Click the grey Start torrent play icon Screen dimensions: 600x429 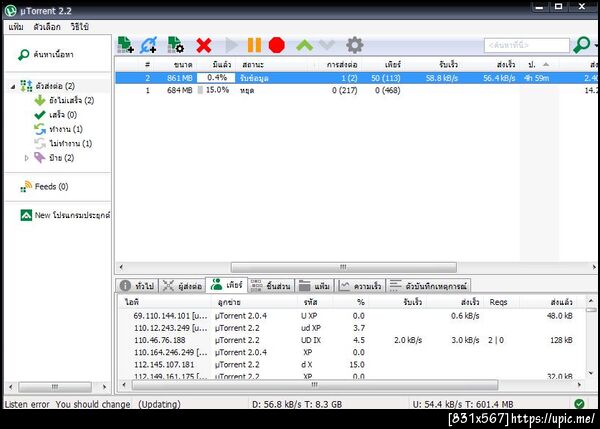(231, 45)
